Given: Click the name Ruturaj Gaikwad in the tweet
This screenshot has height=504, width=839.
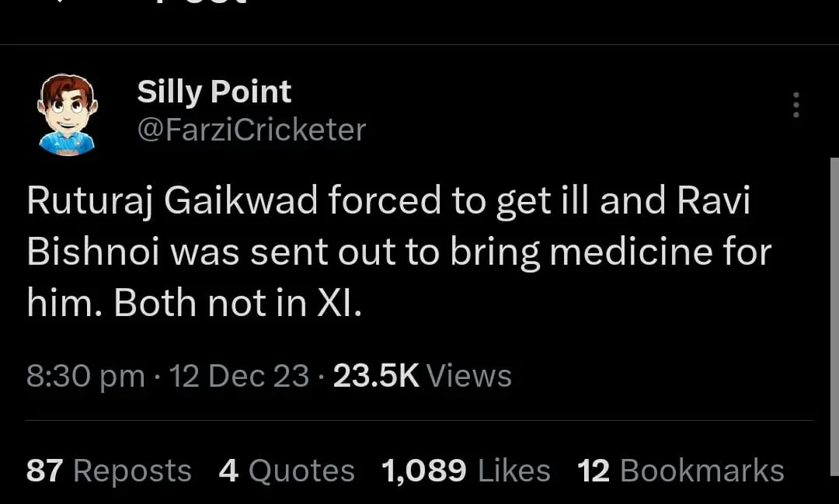Looking at the screenshot, I should [x=172, y=202].
